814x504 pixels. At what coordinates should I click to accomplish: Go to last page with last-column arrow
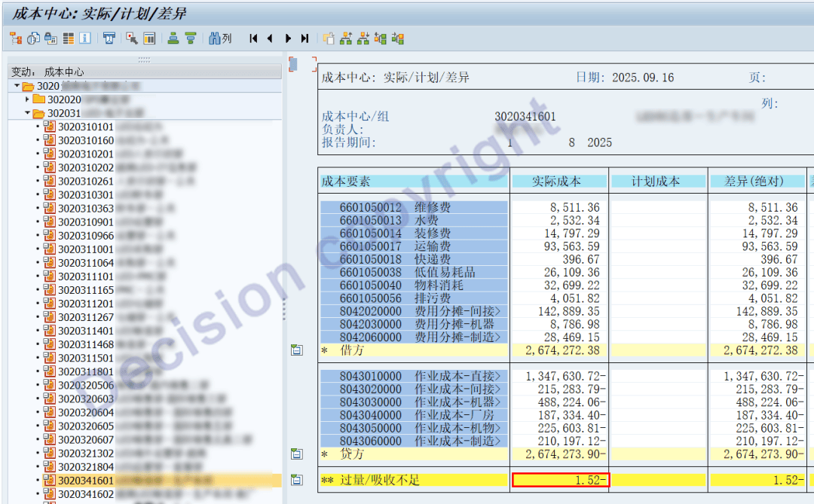click(304, 38)
